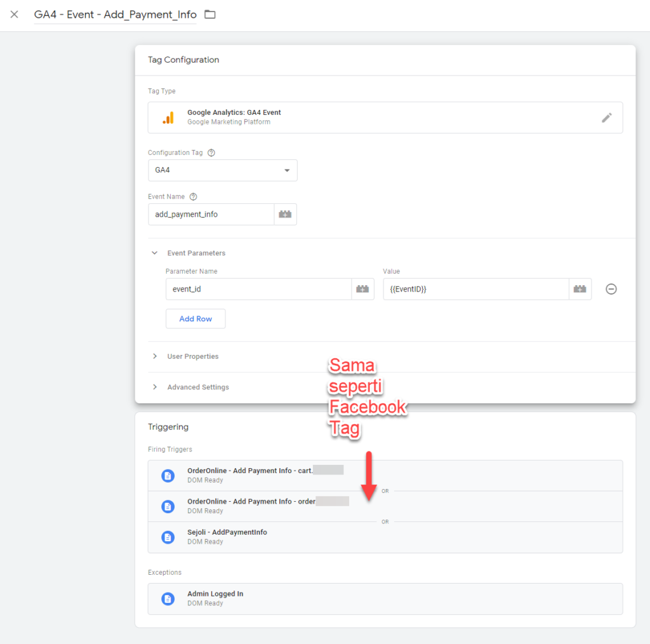
Task: Open the Admin Logged In exception trigger
Action: coord(215,598)
